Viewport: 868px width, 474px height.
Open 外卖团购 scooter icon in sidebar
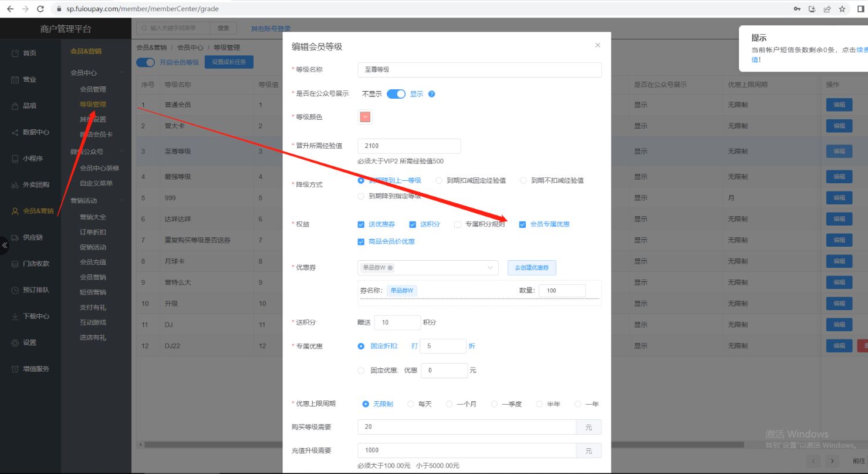pyautogui.click(x=16, y=185)
